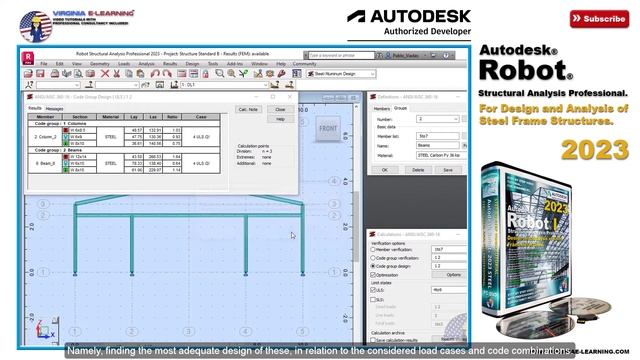This screenshot has width=640, height=360.
Task: Switch to the Messages tab
Action: point(54,109)
